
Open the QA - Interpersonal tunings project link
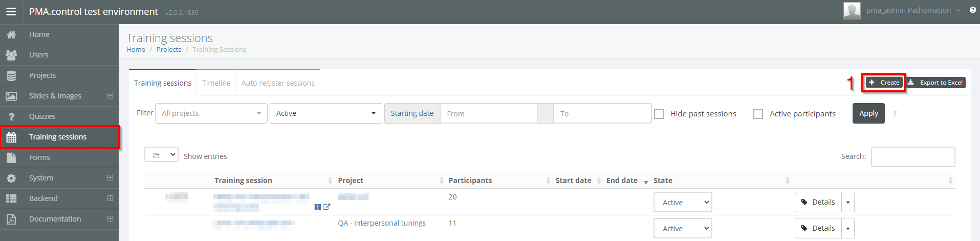click(x=382, y=223)
